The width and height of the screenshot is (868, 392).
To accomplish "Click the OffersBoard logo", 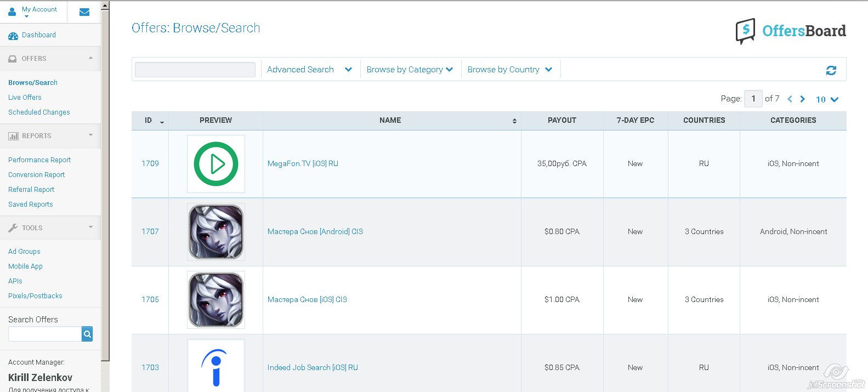I will [x=790, y=31].
